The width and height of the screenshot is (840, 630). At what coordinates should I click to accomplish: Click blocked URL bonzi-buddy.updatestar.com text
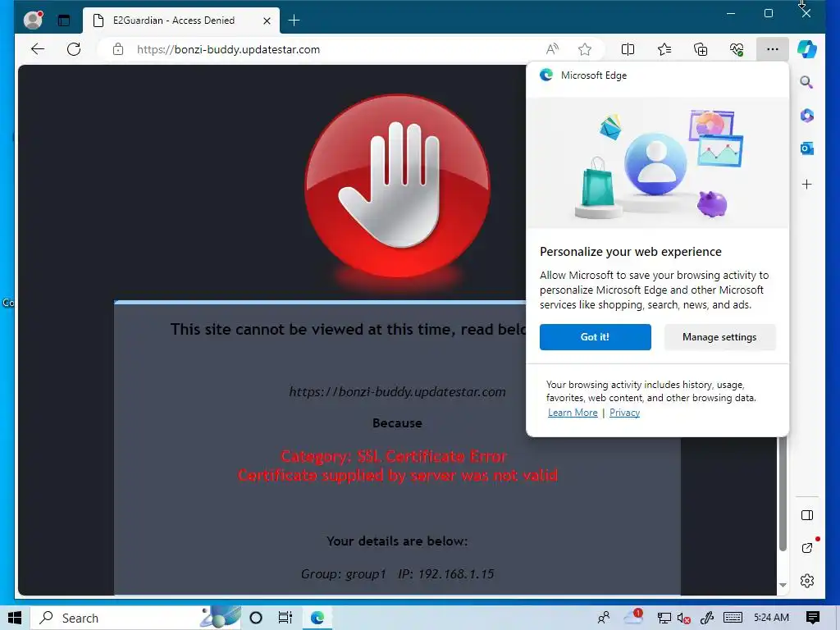point(398,391)
